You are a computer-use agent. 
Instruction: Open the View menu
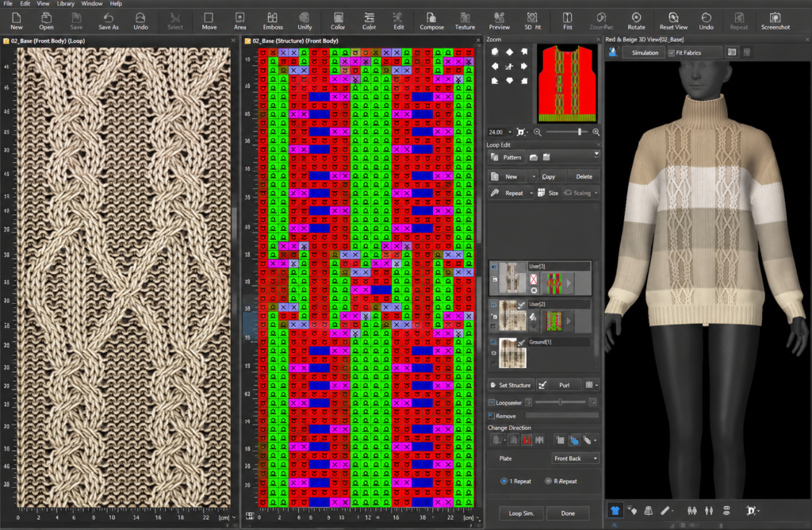43,4
